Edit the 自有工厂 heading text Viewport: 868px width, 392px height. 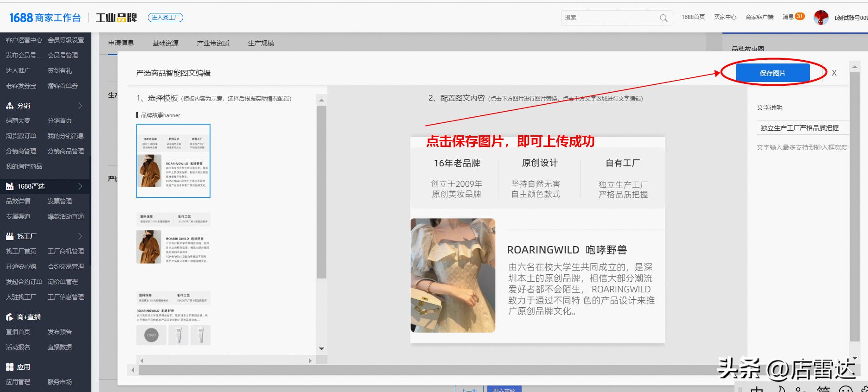click(623, 163)
